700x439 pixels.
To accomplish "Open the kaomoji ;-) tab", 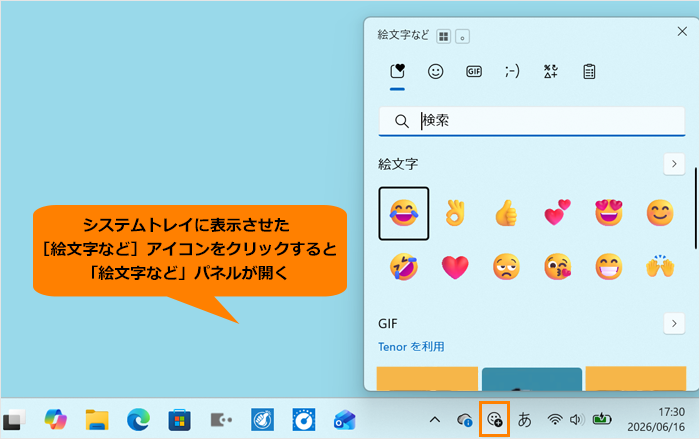I will [512, 71].
